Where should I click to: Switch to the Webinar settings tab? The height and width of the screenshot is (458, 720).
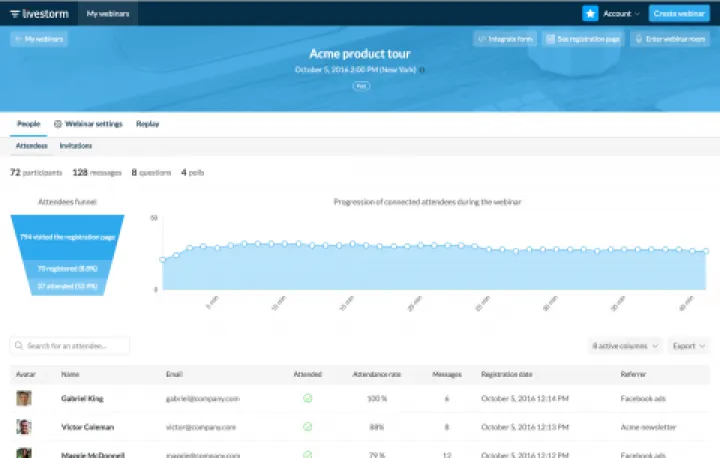tap(88, 124)
